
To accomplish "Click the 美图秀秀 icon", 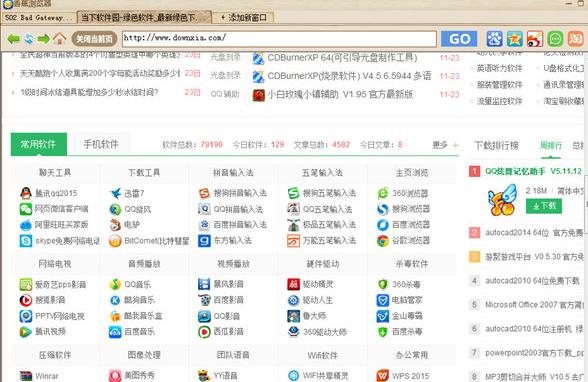I will 115,376.
